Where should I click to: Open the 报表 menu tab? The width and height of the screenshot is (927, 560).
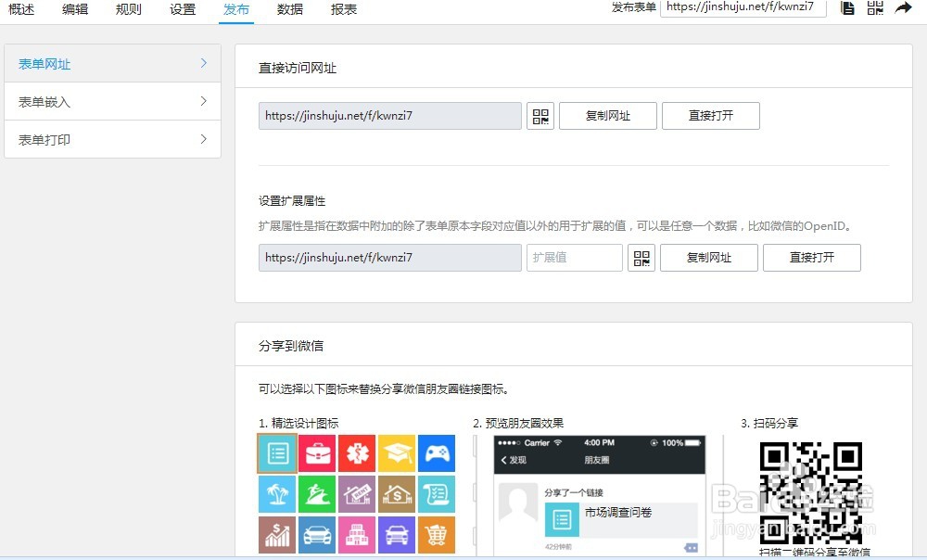[x=344, y=10]
